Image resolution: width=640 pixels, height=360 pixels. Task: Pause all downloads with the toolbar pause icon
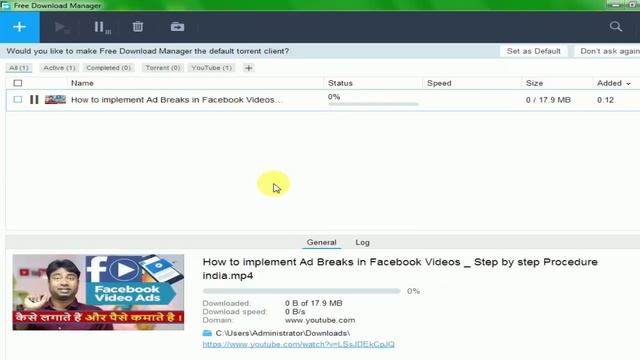(102, 27)
